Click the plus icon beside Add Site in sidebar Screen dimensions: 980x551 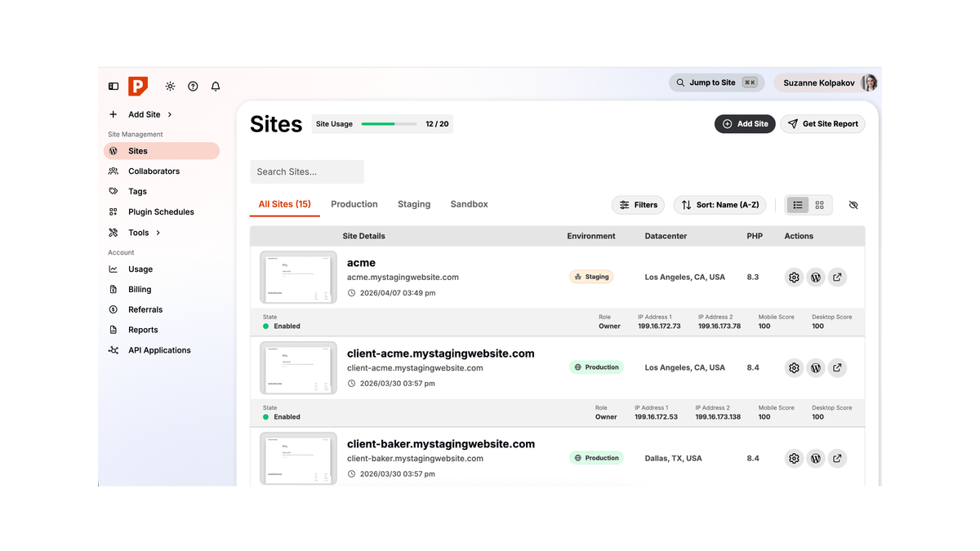coord(114,114)
